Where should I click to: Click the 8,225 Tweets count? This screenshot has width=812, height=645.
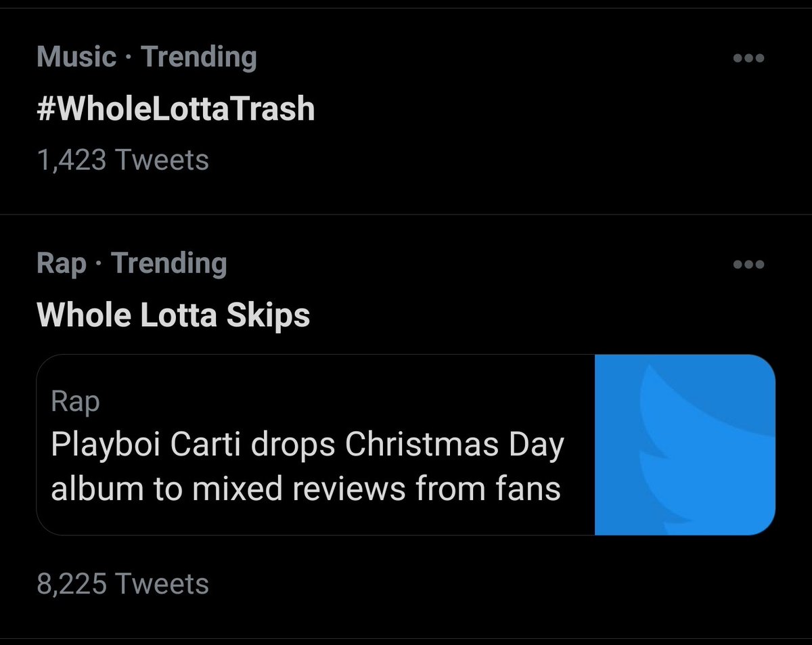[123, 583]
